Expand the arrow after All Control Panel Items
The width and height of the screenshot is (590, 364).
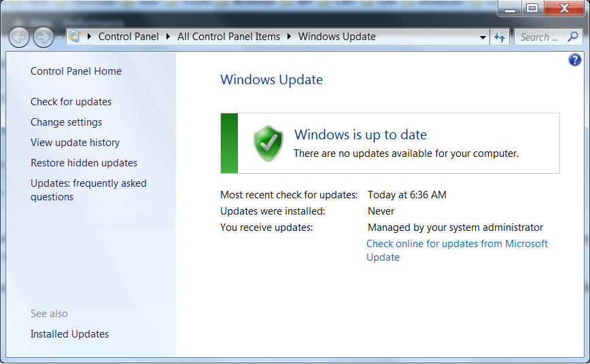289,37
